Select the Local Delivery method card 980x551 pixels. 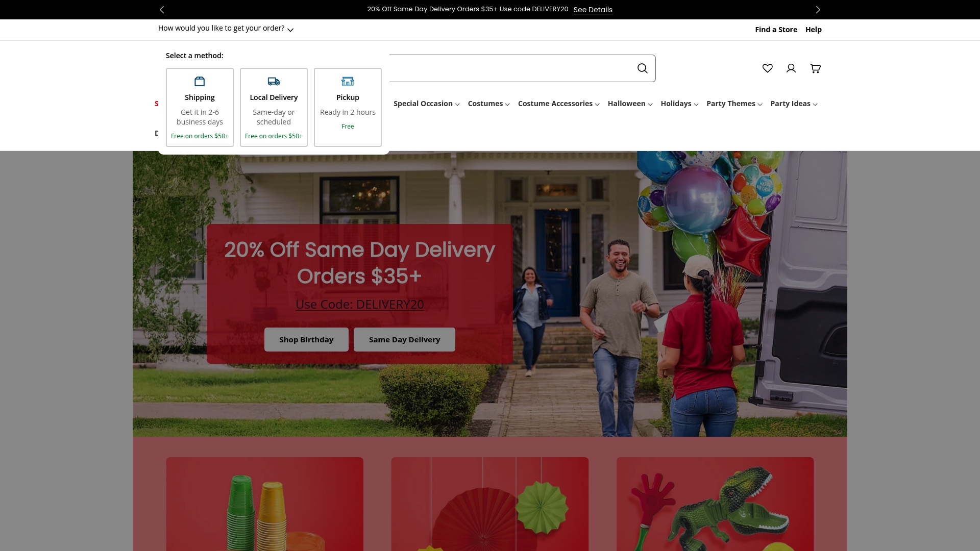click(x=274, y=107)
